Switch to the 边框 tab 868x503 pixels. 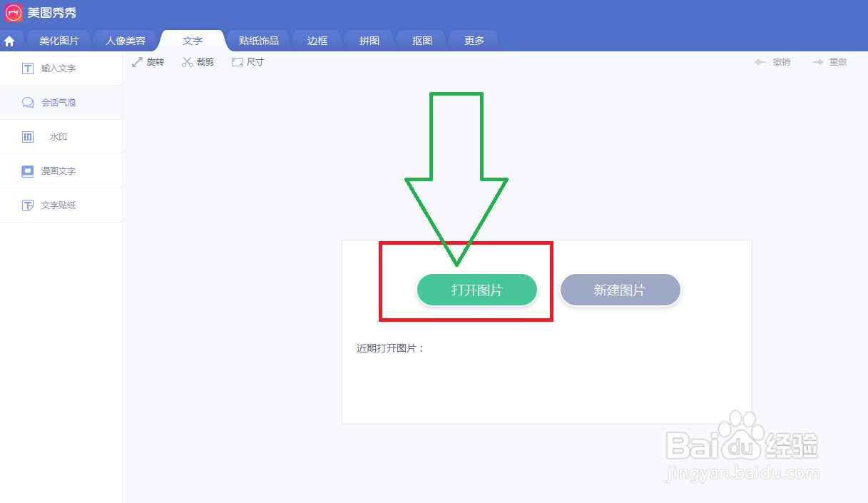tap(317, 41)
